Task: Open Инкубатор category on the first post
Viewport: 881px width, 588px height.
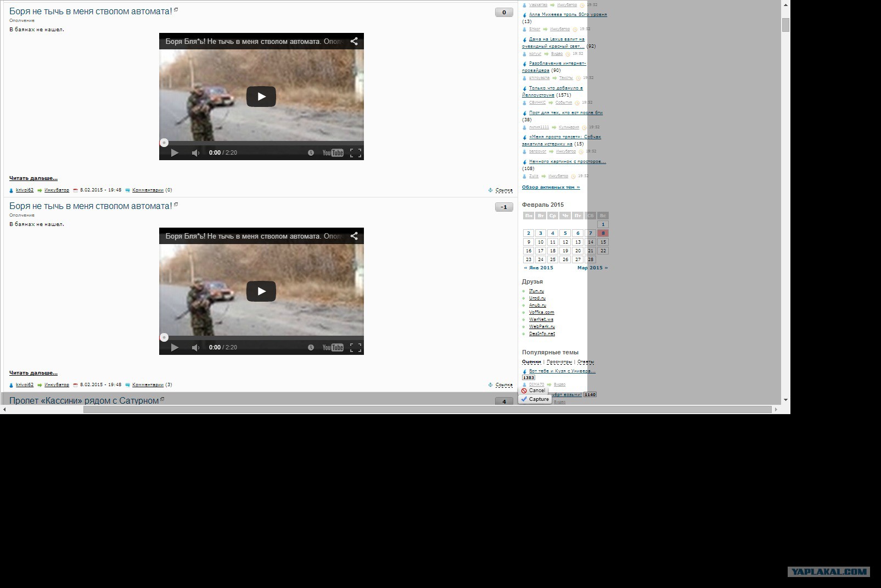Action: click(x=57, y=190)
